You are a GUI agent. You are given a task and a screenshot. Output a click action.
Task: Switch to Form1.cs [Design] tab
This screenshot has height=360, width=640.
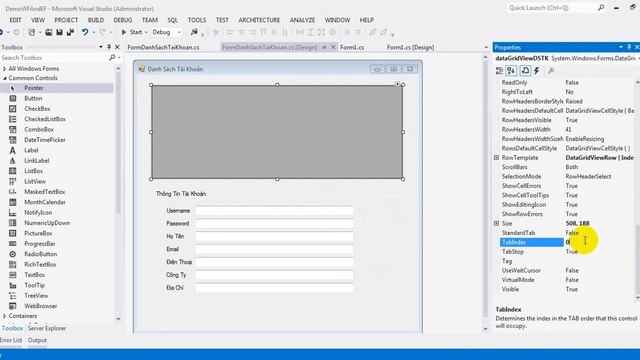tap(410, 47)
